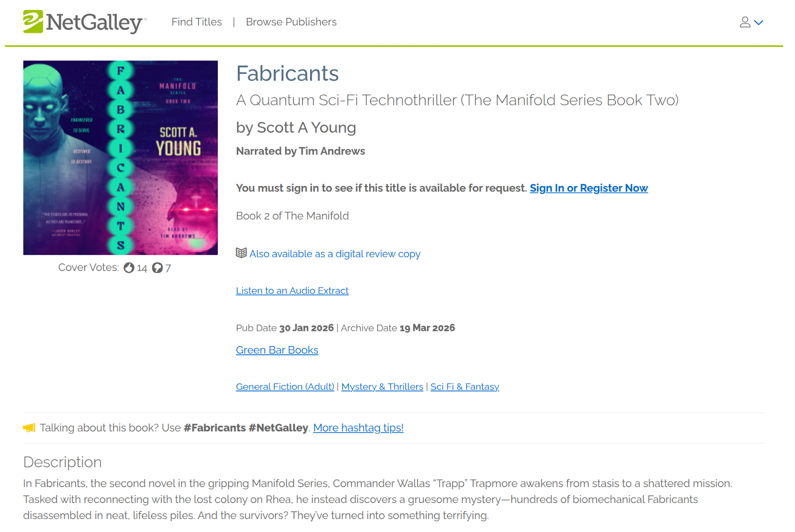795x532 pixels.
Task: Browse Mystery & Thrillers category
Action: pyautogui.click(x=382, y=387)
